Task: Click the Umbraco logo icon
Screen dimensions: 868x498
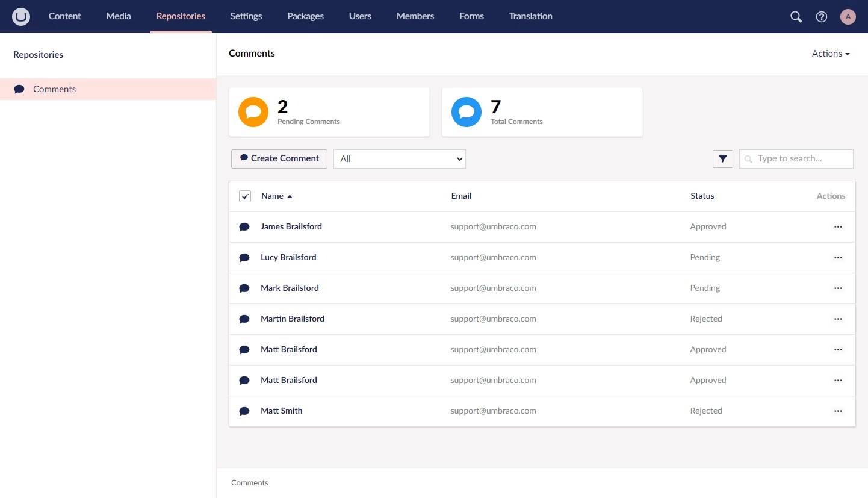Action: 20,16
